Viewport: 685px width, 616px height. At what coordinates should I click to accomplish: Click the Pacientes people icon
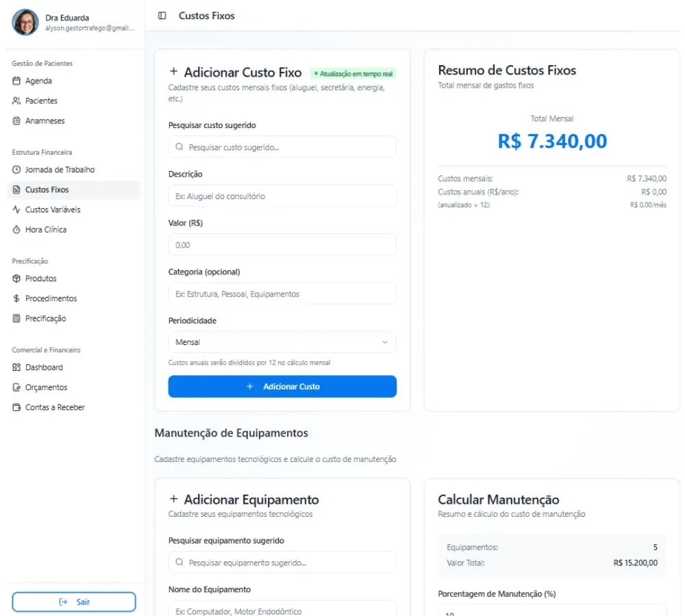point(16,101)
